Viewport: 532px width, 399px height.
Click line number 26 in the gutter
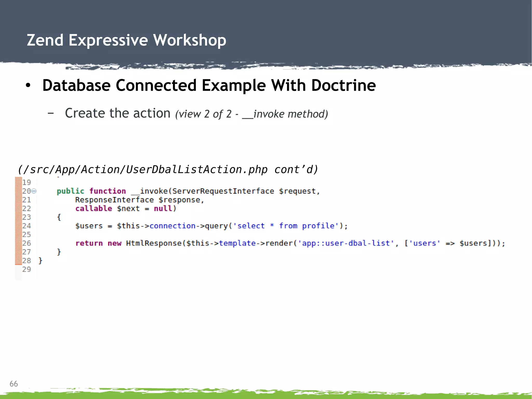(26, 243)
